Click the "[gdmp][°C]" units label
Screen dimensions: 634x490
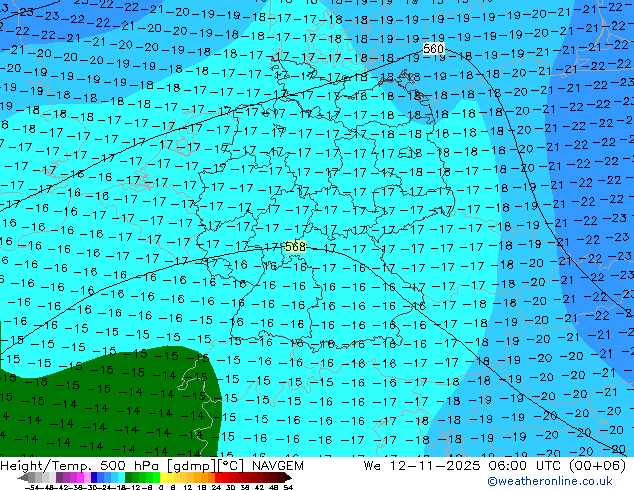click(206, 466)
